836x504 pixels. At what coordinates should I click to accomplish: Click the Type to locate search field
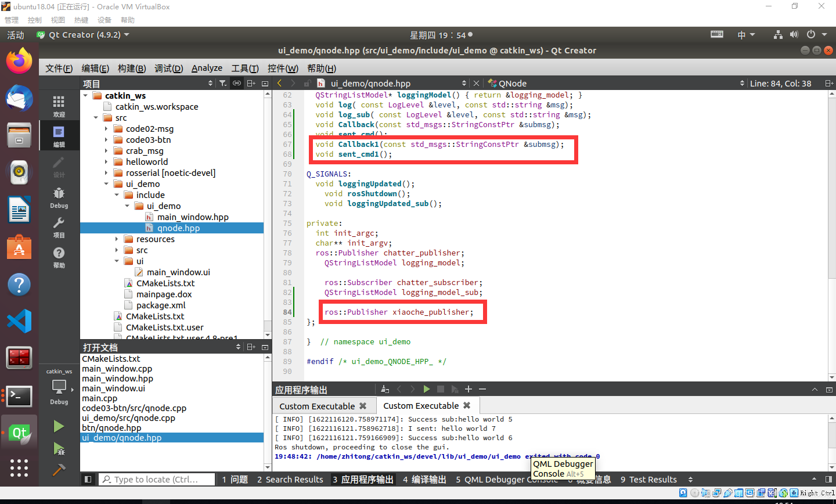157,479
